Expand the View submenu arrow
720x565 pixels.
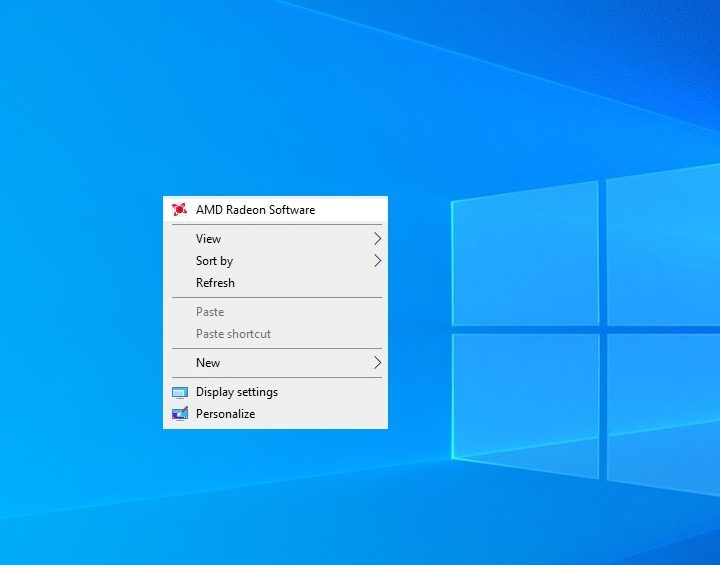click(x=377, y=239)
